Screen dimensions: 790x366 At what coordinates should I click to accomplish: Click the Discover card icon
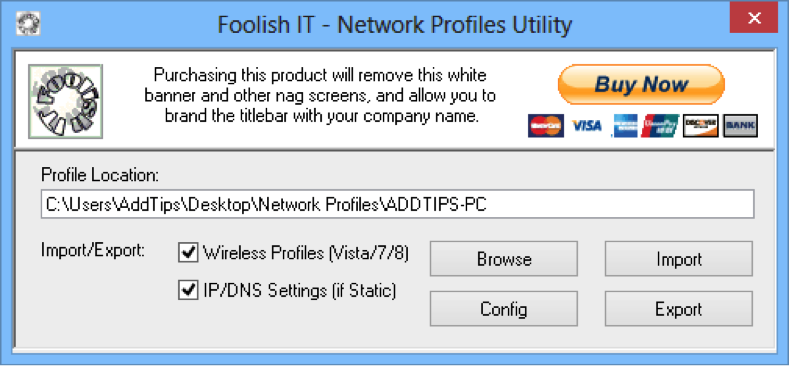700,126
